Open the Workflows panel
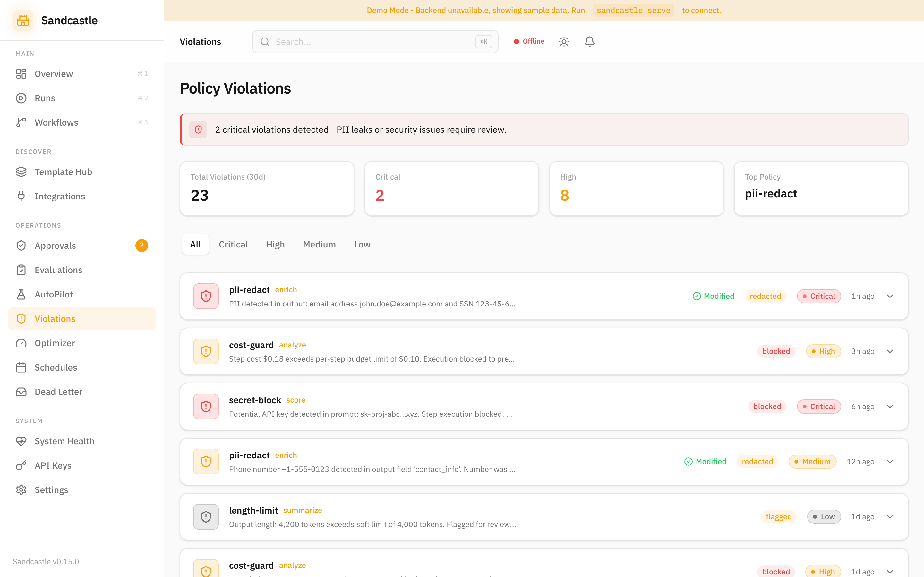Image resolution: width=924 pixels, height=577 pixels. click(56, 122)
